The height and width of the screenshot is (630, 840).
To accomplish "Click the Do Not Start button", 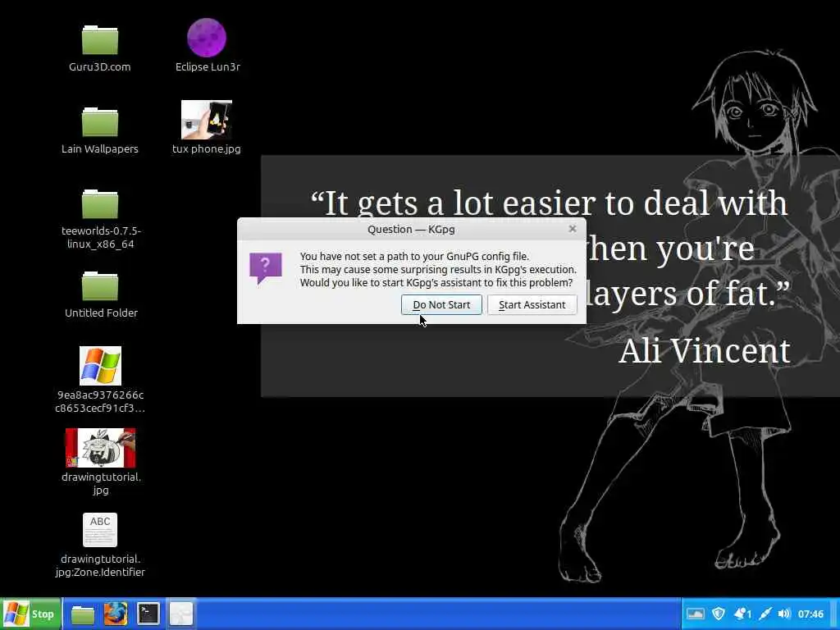I will tap(441, 305).
